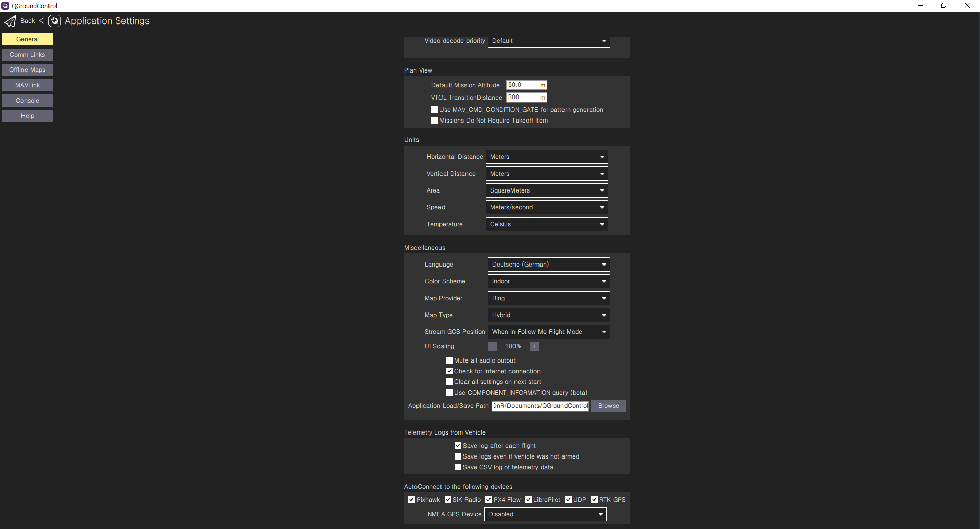Click the minus button to decrease UI Scaling

pos(492,346)
